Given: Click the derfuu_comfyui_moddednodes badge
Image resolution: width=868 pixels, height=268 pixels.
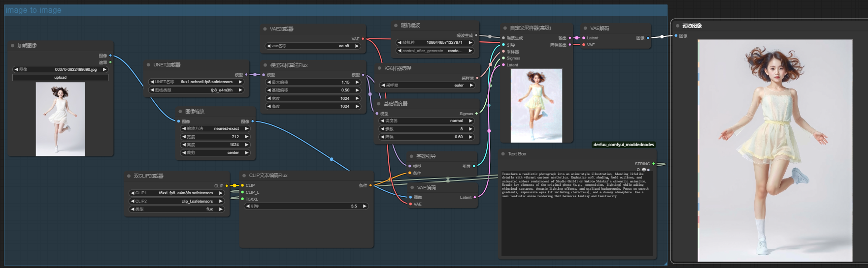Looking at the screenshot, I should 623,145.
